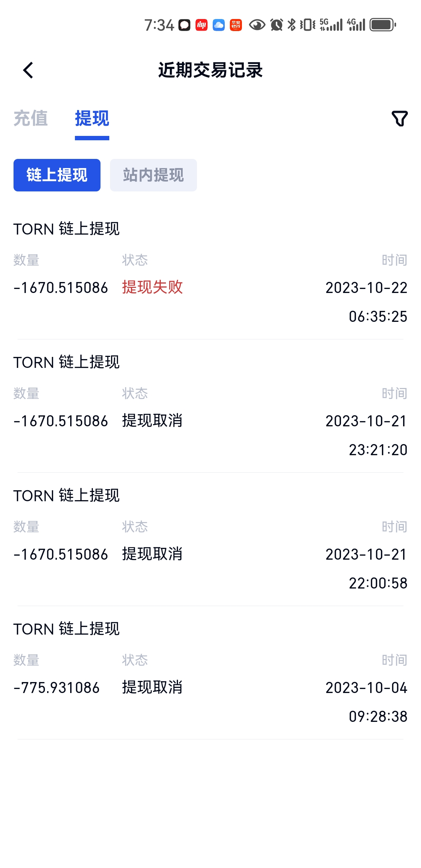Select the 链上提现 filter button
The height and width of the screenshot is (868, 421).
click(x=57, y=175)
